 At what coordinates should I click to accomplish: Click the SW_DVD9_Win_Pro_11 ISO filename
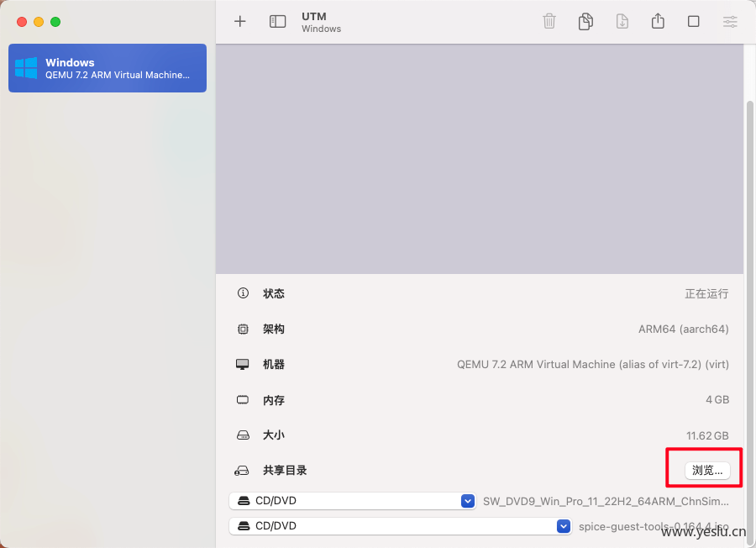pyautogui.click(x=606, y=501)
